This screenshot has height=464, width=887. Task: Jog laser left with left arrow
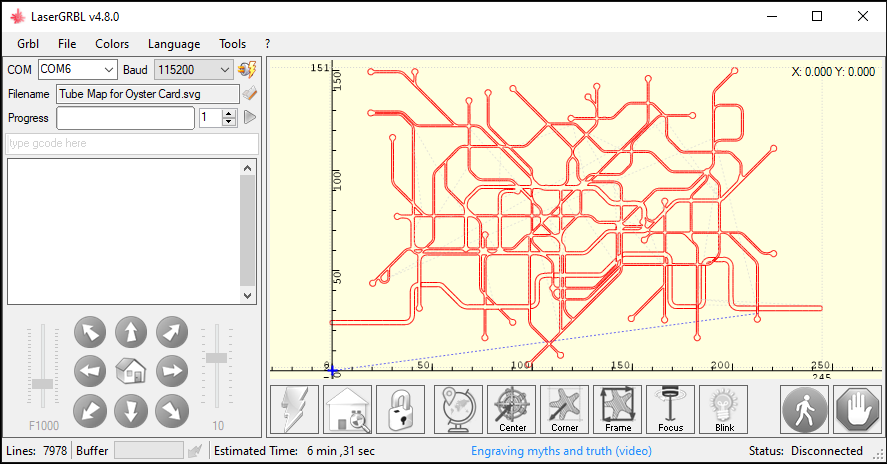tap(90, 371)
